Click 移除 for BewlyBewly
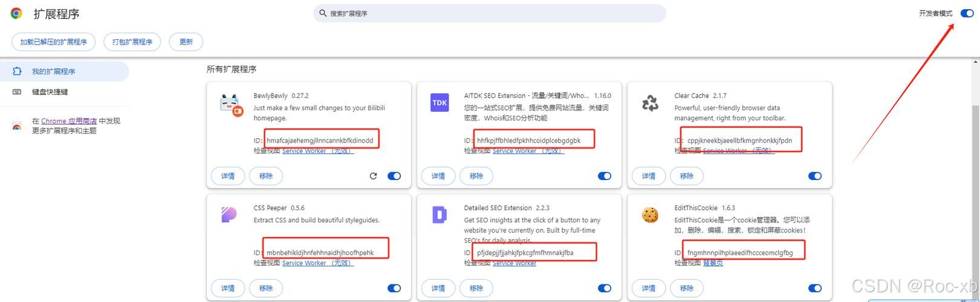Screen dimensions: 980x302 (x=266, y=176)
